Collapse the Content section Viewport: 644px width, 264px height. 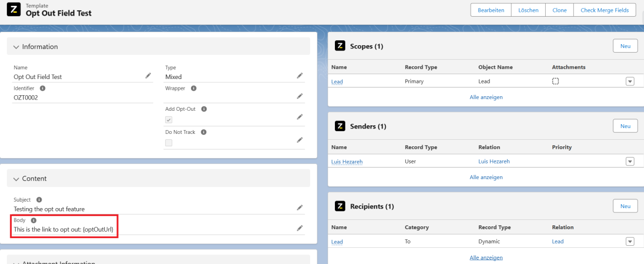coord(16,179)
